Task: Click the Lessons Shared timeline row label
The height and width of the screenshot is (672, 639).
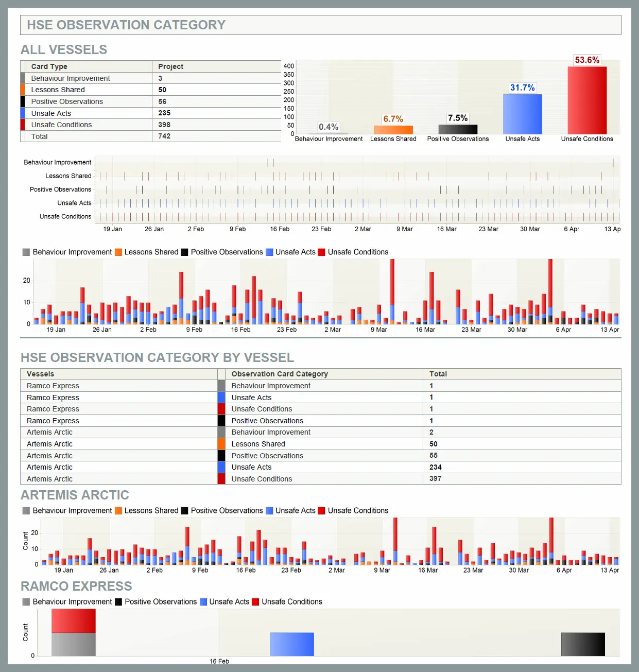Action: point(68,176)
